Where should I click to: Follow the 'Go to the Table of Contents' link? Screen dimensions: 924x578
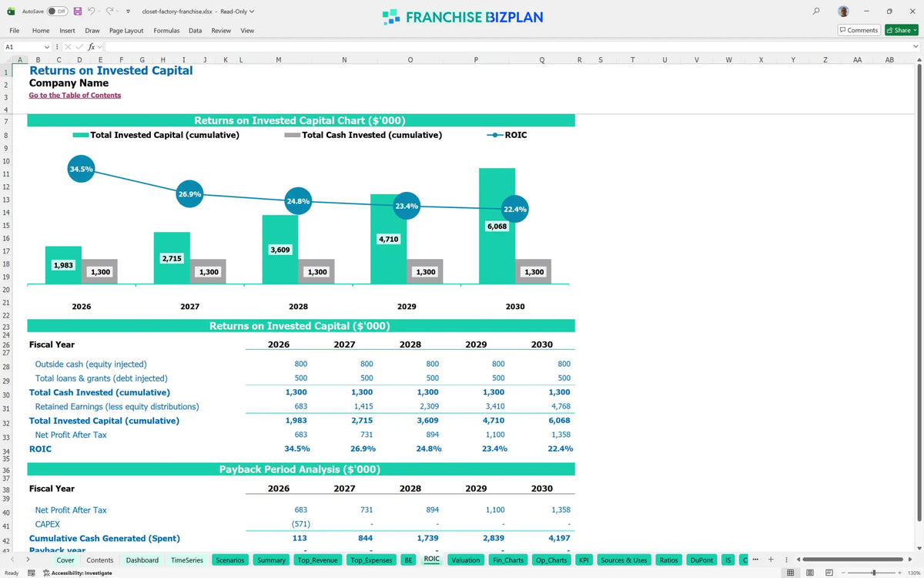[x=75, y=96]
